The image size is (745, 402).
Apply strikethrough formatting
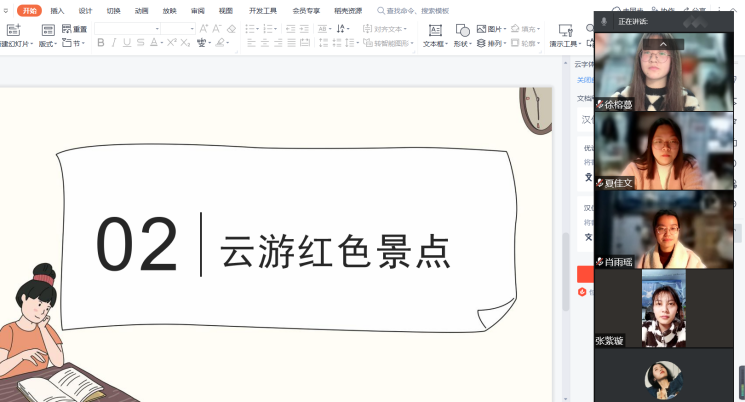(141, 44)
